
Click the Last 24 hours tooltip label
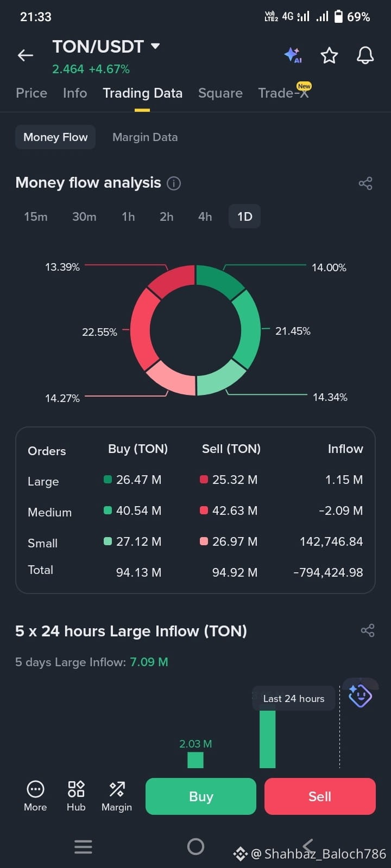(294, 699)
